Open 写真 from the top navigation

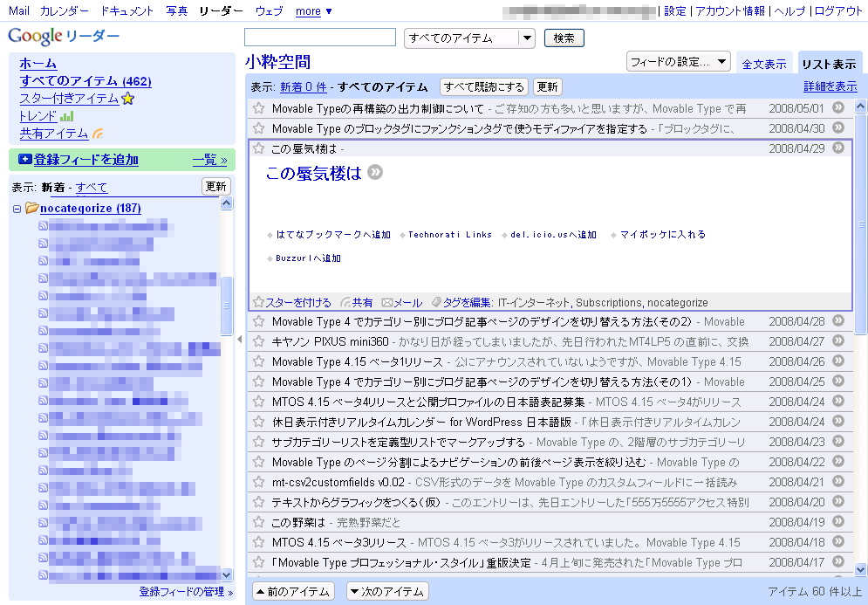(176, 11)
